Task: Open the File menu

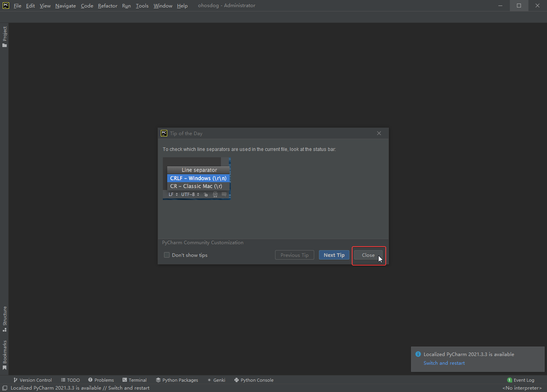Action: click(17, 6)
